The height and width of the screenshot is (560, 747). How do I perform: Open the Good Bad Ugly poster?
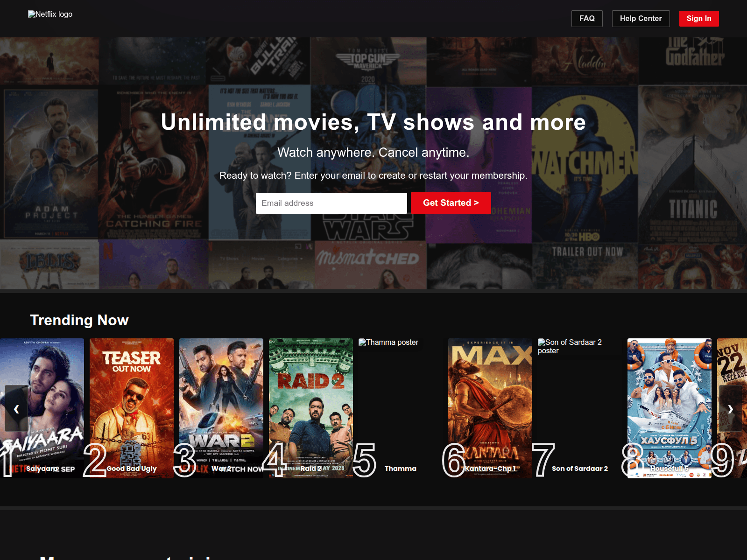(x=132, y=408)
